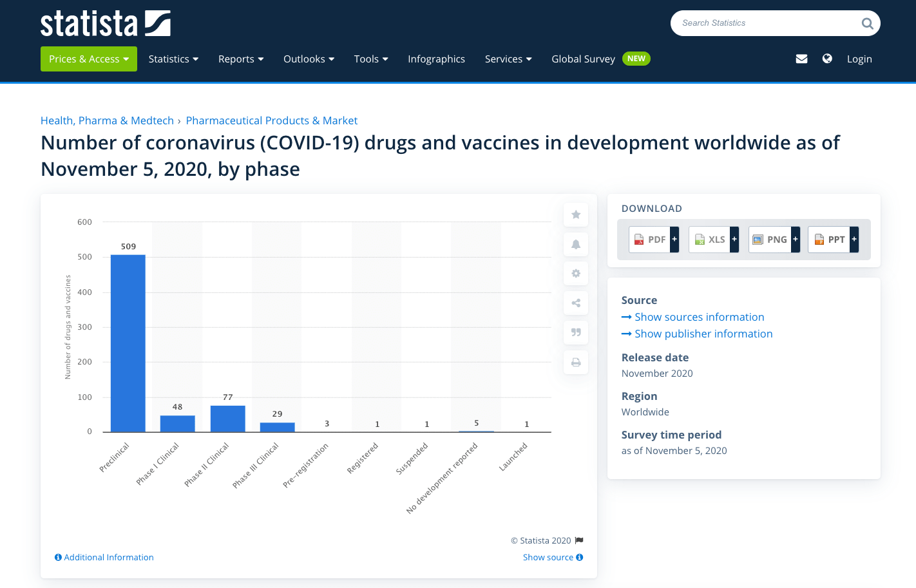The width and height of the screenshot is (916, 588).
Task: Click the share icon
Action: [576, 303]
